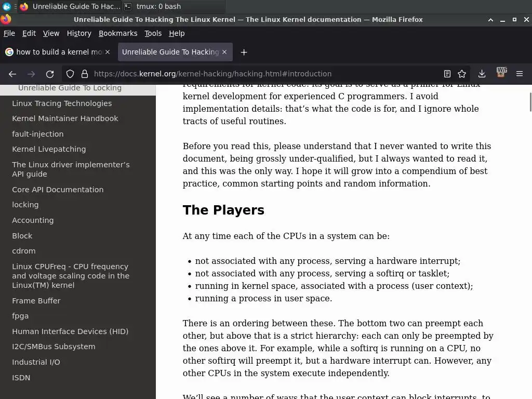Open Linux driver implementer's API guide
The height and width of the screenshot is (399, 532).
pos(71,169)
